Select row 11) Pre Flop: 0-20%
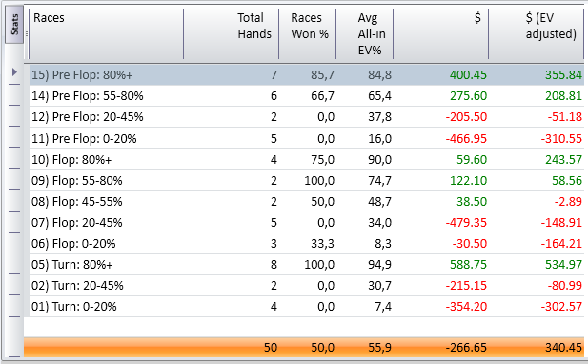Image resolution: width=588 pixels, height=364 pixels. click(306, 139)
